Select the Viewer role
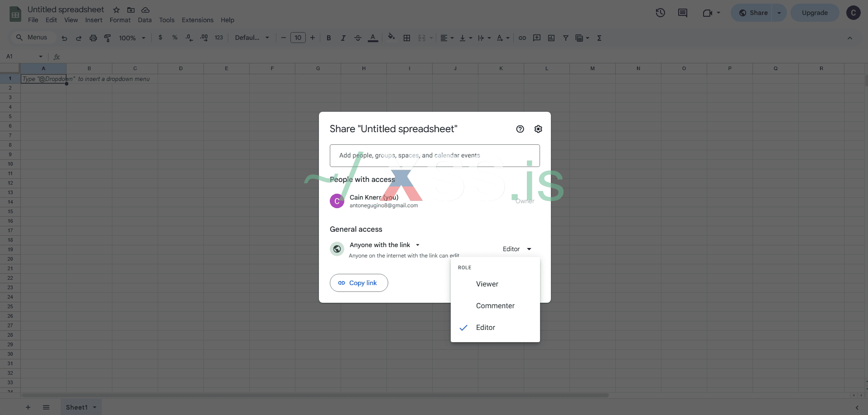The height and width of the screenshot is (415, 868). [495, 284]
